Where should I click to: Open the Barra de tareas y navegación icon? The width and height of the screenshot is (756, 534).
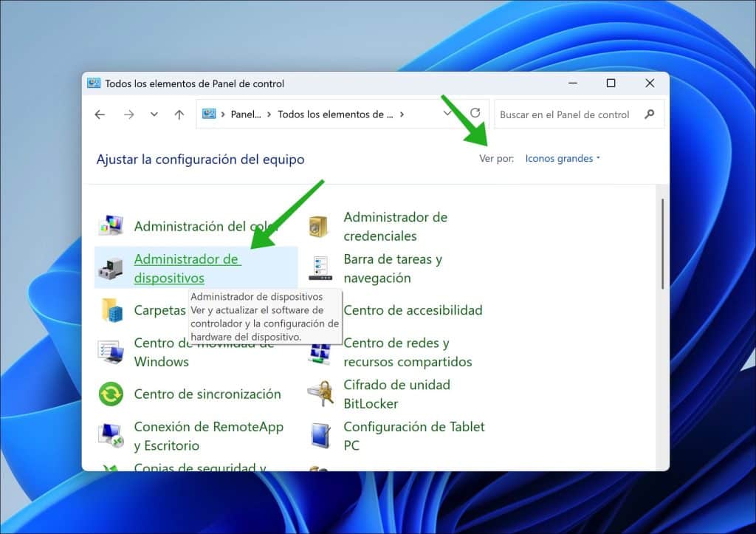pos(320,268)
